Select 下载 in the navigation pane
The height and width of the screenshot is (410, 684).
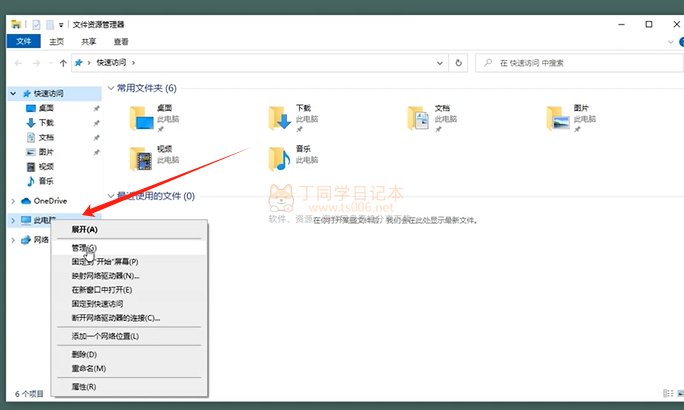click(x=46, y=123)
